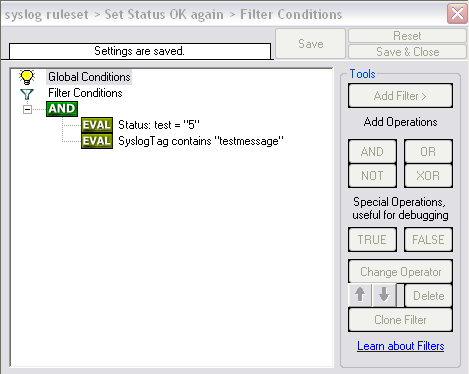Screen dimensions: 469x374
Task: Select the SyslogTag contains "testmessage" filter
Action: pos(201,141)
